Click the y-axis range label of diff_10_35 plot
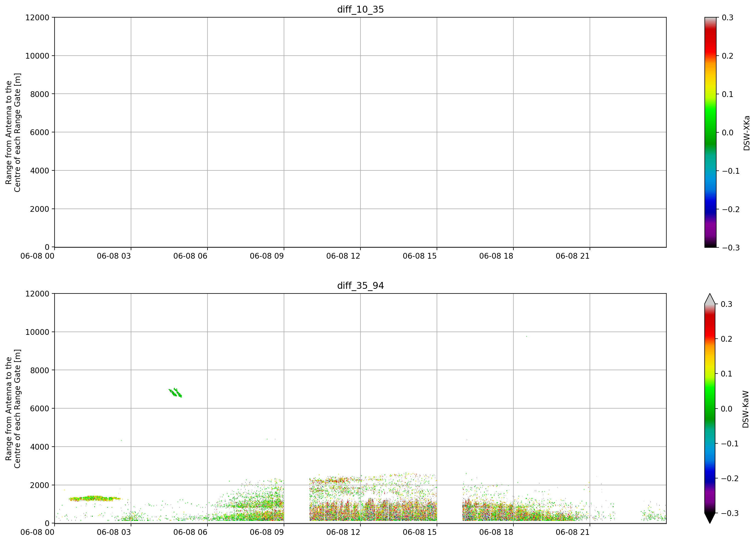The height and width of the screenshot is (542, 756). [x=13, y=132]
